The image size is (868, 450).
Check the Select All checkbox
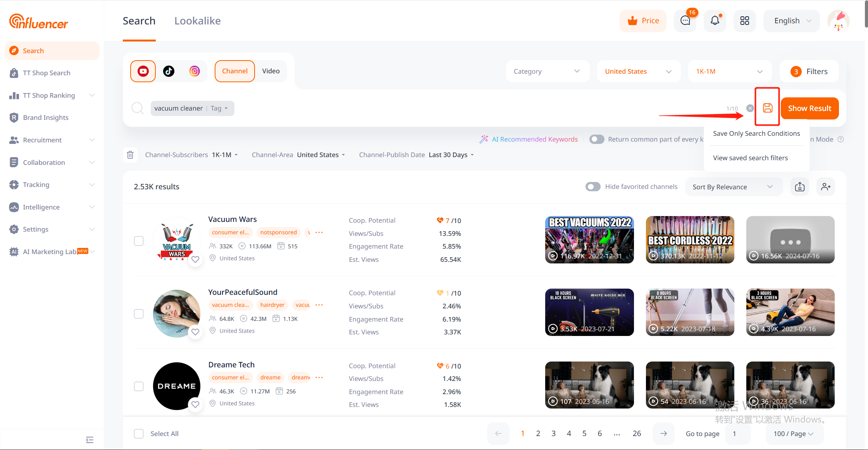[x=139, y=434]
